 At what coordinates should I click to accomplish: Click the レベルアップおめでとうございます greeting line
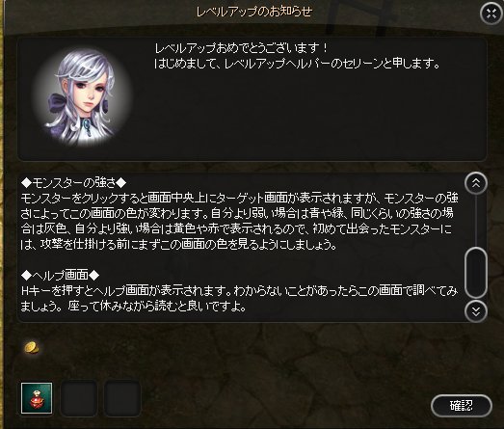241,48
